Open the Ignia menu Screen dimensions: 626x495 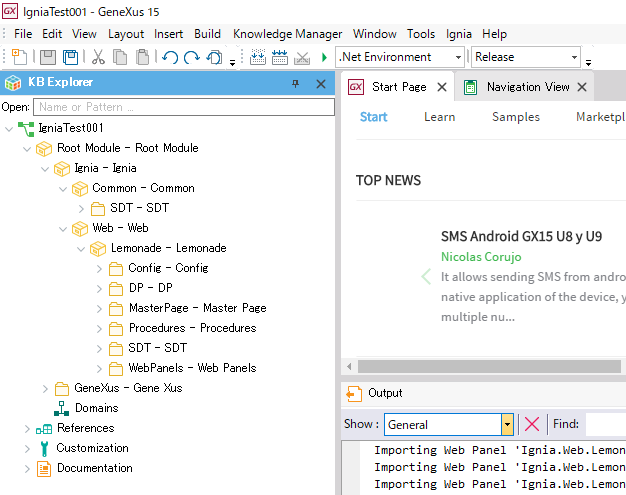[459, 34]
